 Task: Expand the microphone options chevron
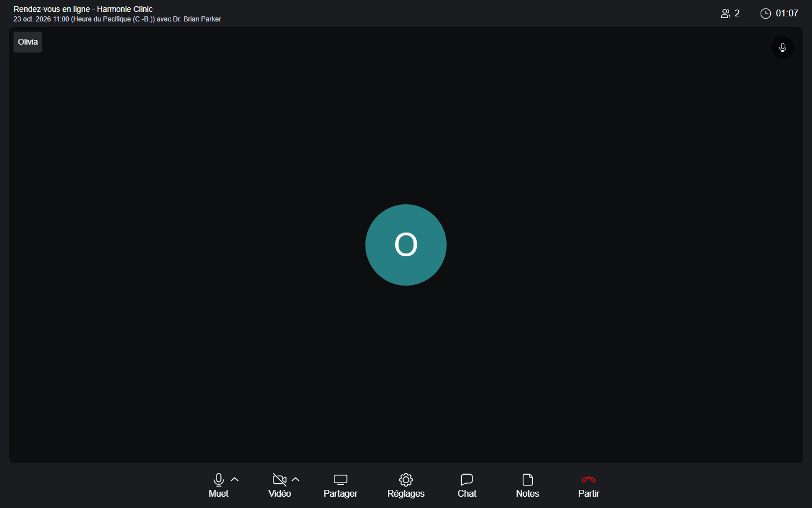pos(235,480)
